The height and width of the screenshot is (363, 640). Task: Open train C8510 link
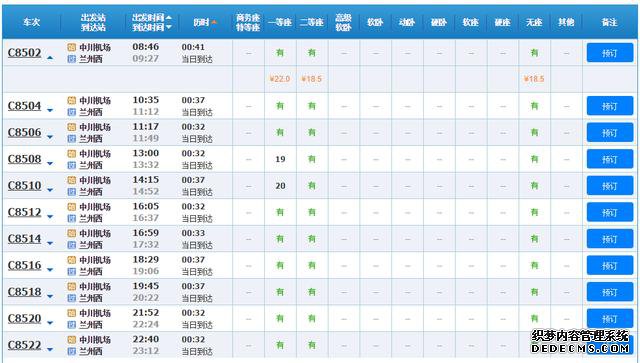(x=24, y=185)
